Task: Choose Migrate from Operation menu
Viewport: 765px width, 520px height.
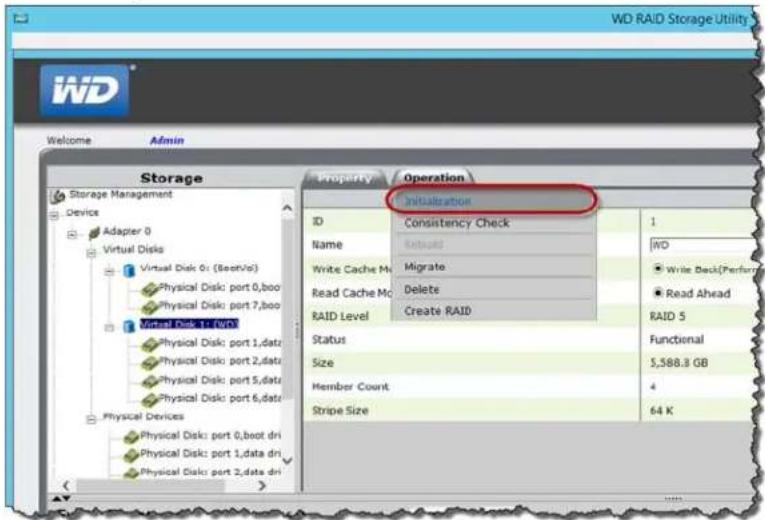Action: point(493,267)
